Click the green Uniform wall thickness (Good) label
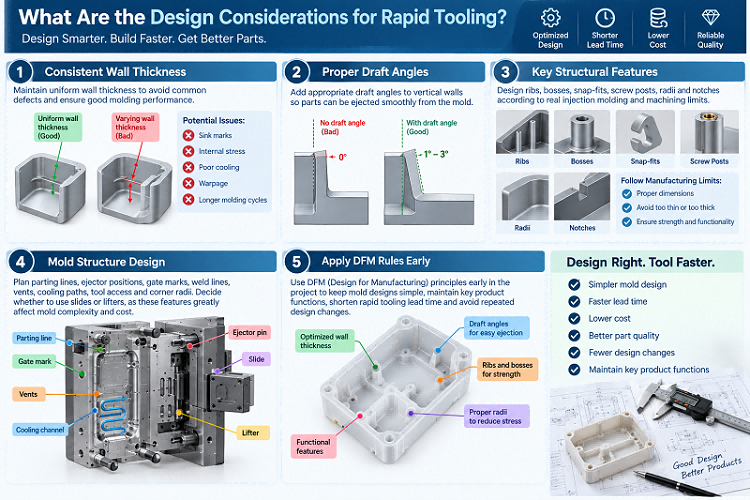Viewport: 750px width, 500px height. pyautogui.click(x=58, y=127)
